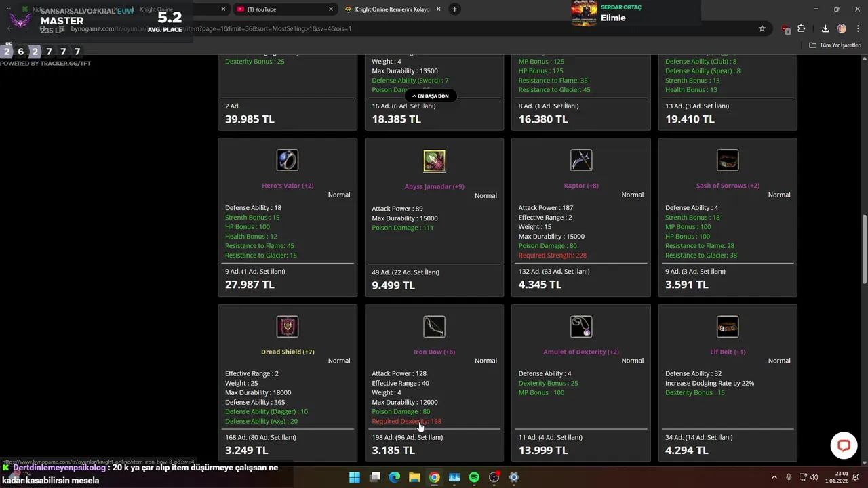Click the 9.499 TL price
868x488 pixels.
393,285
